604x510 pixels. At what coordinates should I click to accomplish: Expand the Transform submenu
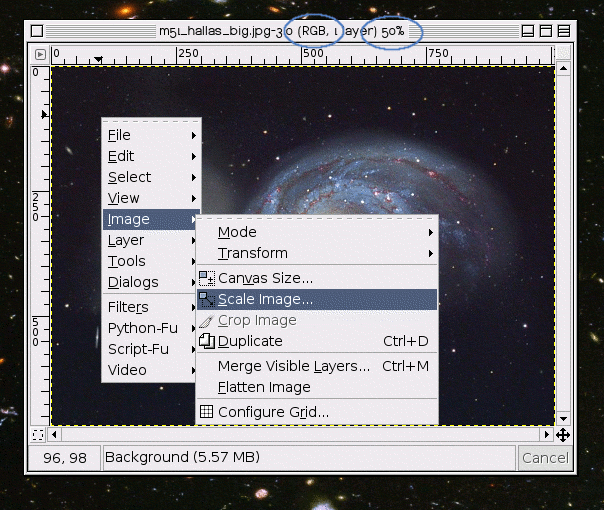[253, 253]
